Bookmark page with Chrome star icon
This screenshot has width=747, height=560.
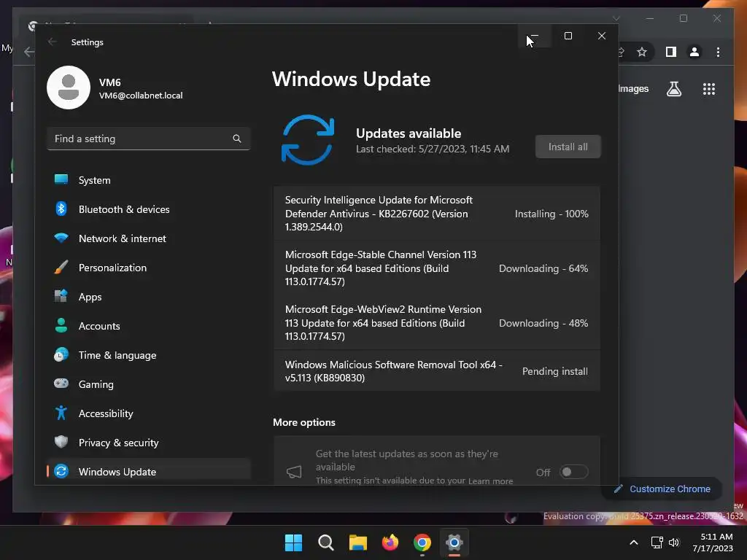click(x=642, y=52)
